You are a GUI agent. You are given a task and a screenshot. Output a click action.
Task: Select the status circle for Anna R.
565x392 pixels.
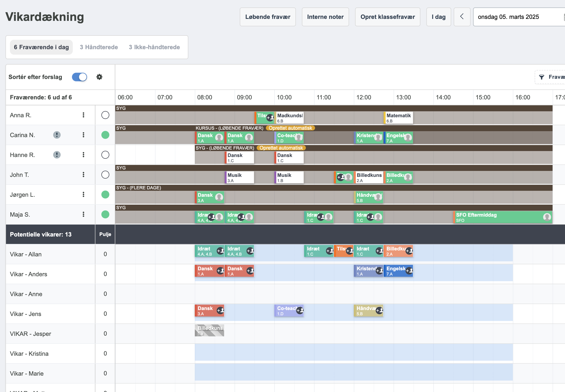pos(105,115)
